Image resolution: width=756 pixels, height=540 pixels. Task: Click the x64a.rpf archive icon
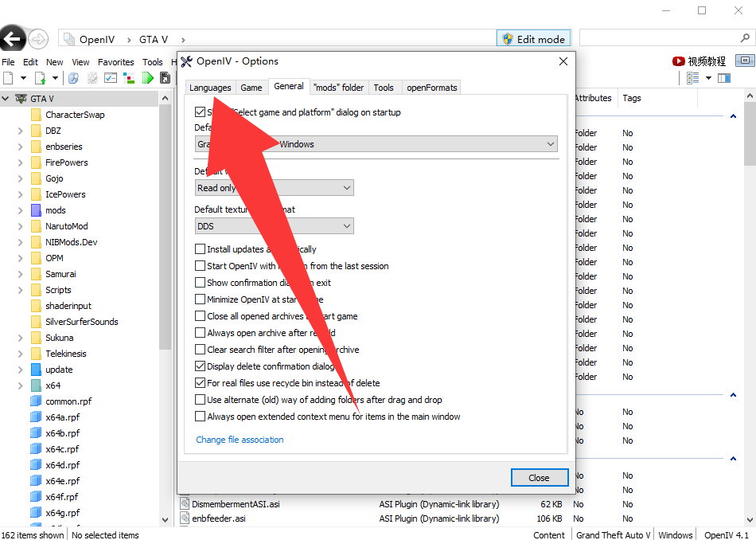[x=36, y=417]
